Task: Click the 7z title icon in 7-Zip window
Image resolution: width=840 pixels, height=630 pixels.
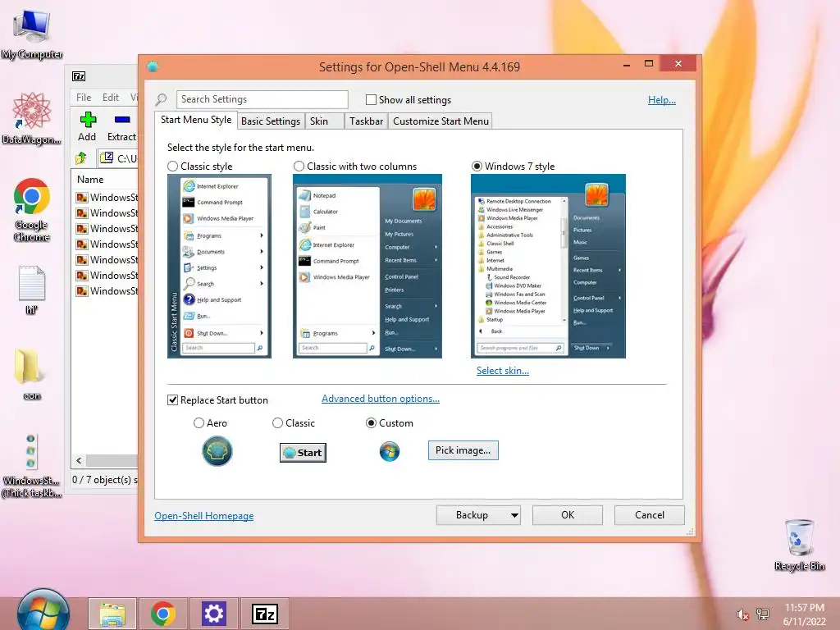Action: (79, 76)
